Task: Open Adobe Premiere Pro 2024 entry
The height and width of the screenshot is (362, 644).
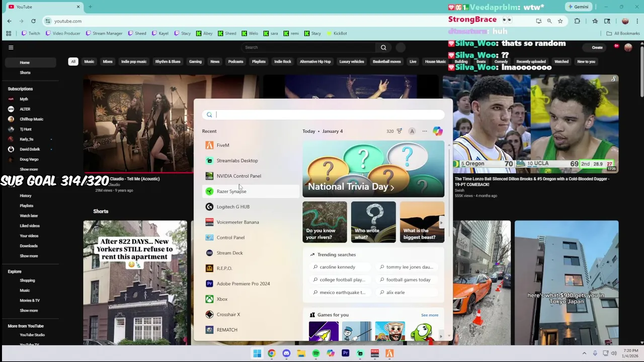Action: (251, 284)
